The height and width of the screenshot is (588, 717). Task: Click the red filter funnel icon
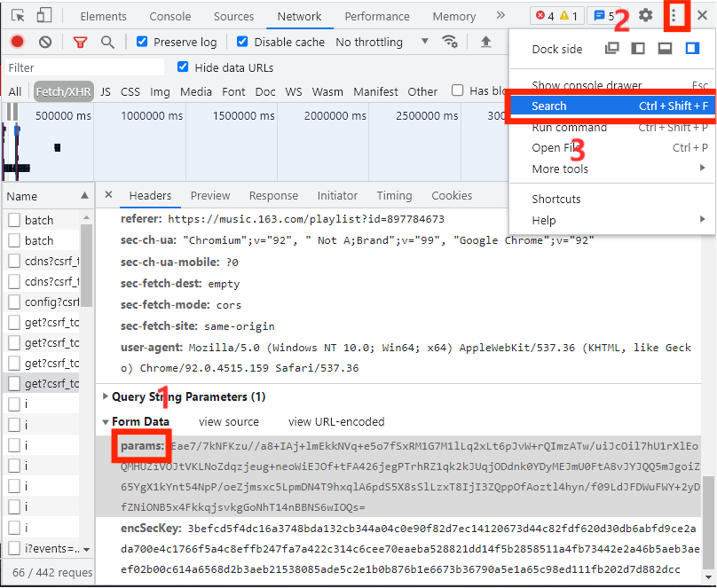tap(80, 42)
